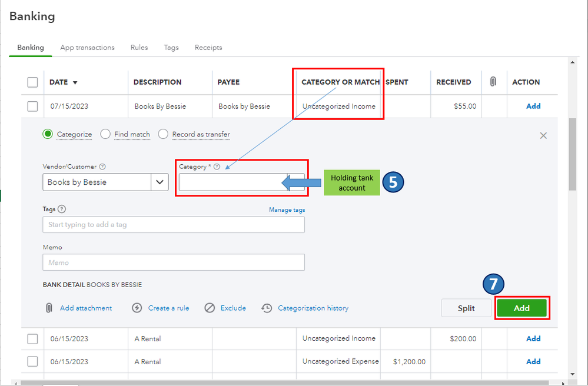Open the Tags tab
The image size is (588, 386).
(x=171, y=48)
